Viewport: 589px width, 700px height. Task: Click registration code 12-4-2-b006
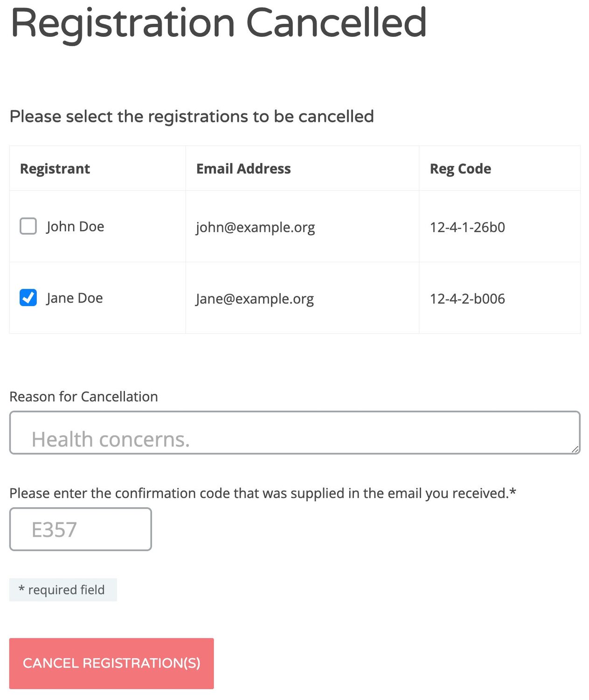point(467,299)
